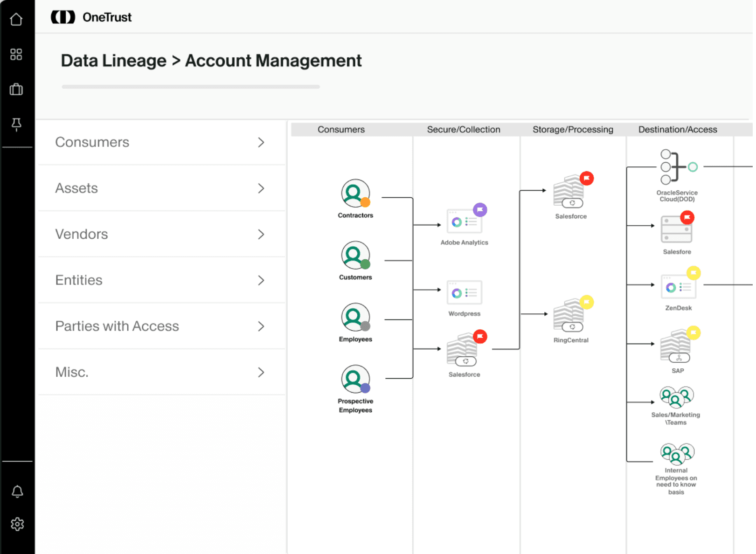Open the Vendors panel row

161,234
